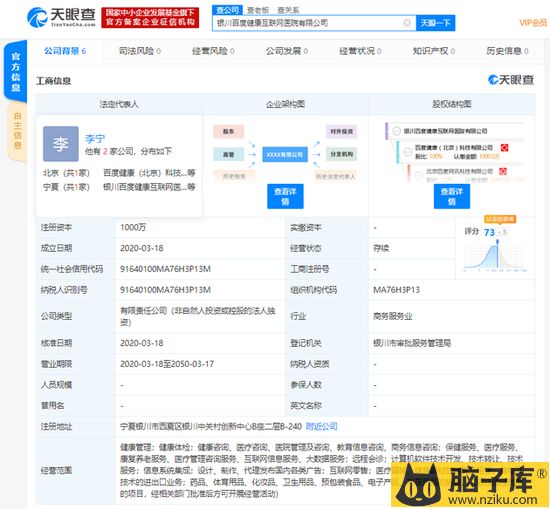This screenshot has height=509, width=550.
Task: Select the 行业 value 商务服务业
Action: (x=393, y=316)
